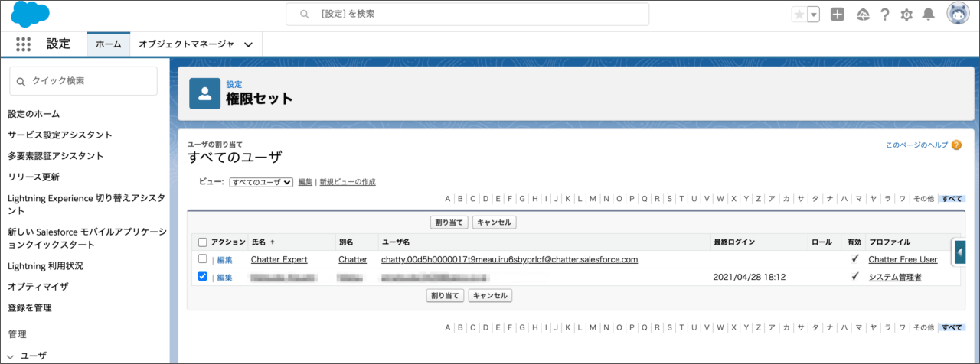The image size is (980, 364).
Task: Collapse the ユーザ tree section
Action: coord(12,356)
